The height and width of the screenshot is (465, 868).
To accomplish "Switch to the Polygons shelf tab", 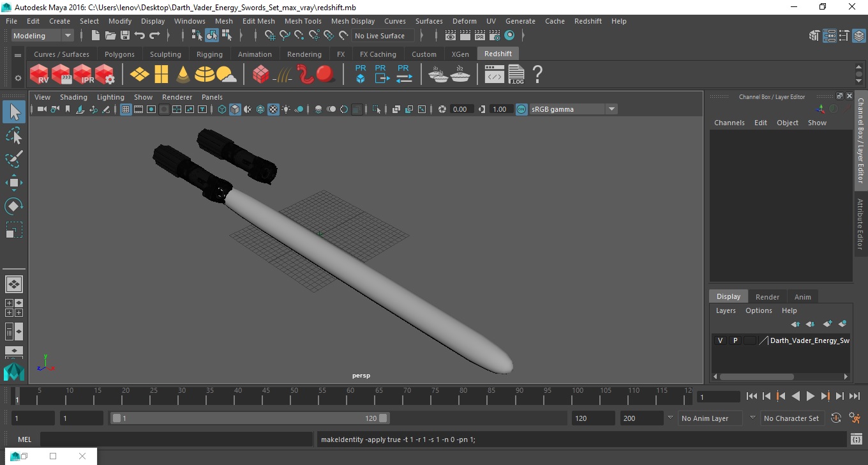I will click(x=119, y=54).
